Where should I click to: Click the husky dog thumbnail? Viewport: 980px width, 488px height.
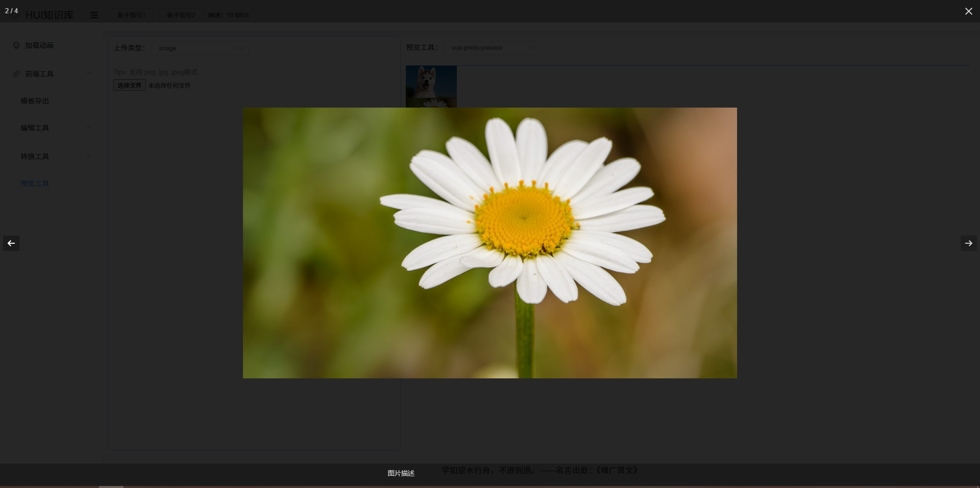[431, 82]
